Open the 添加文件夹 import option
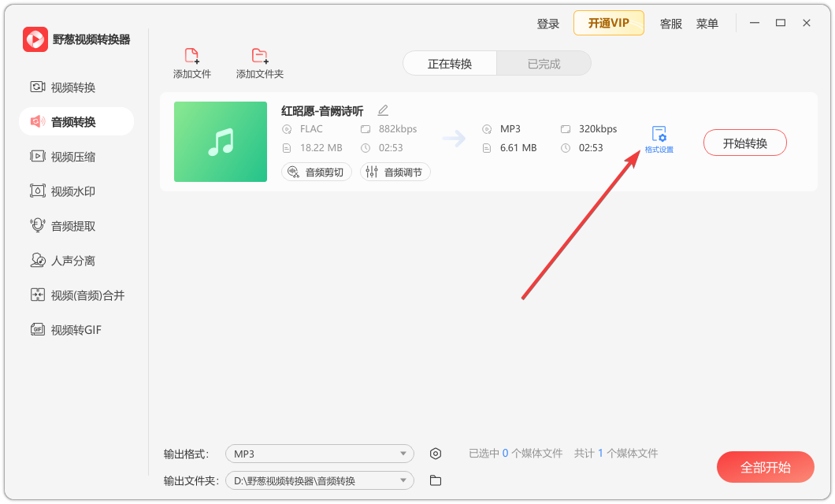Image resolution: width=835 pixels, height=504 pixels. [x=258, y=61]
